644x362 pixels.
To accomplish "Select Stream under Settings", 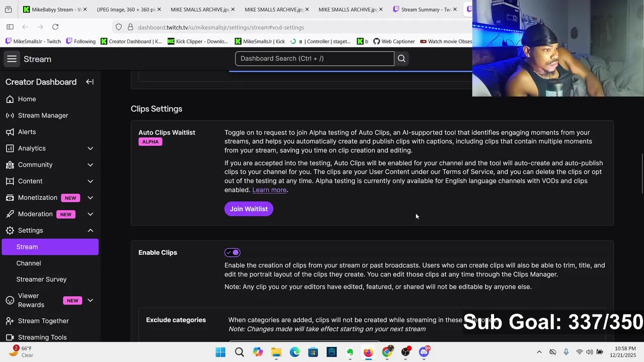I will [x=50, y=247].
